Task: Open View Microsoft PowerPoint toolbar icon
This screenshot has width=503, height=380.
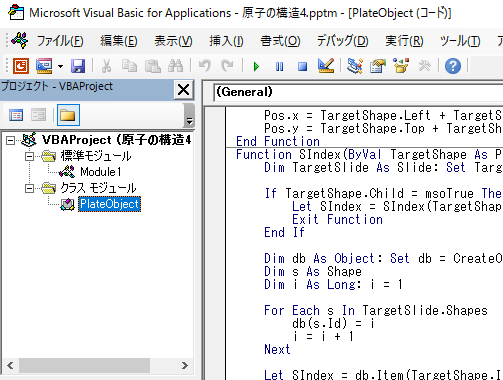Action: pyautogui.click(x=21, y=66)
